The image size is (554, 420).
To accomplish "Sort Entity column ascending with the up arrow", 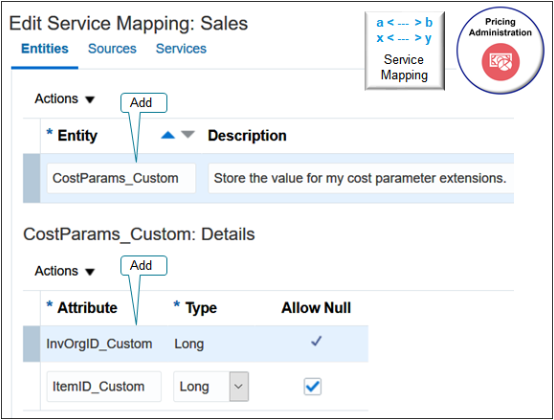I will pos(168,135).
